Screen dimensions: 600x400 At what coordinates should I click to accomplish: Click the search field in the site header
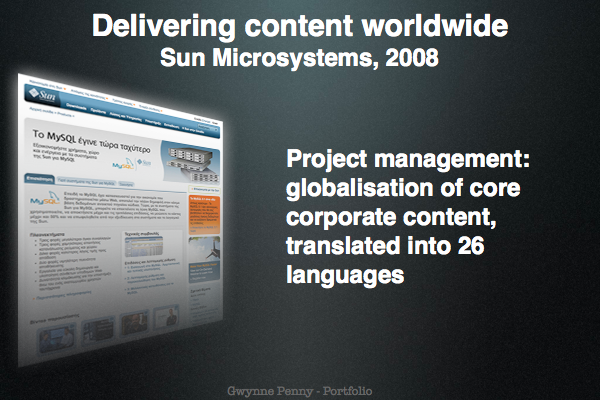click(x=207, y=129)
